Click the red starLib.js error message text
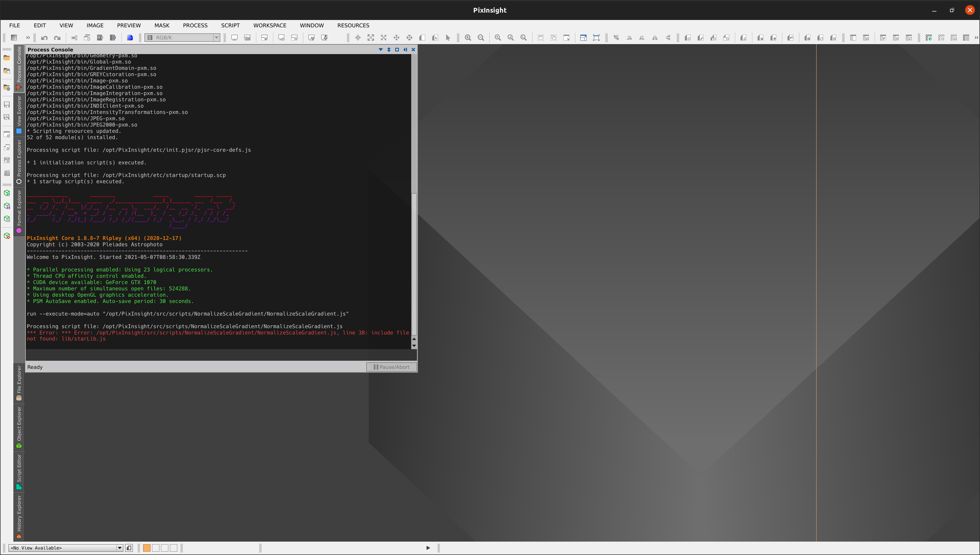Image resolution: width=980 pixels, height=555 pixels. (218, 336)
